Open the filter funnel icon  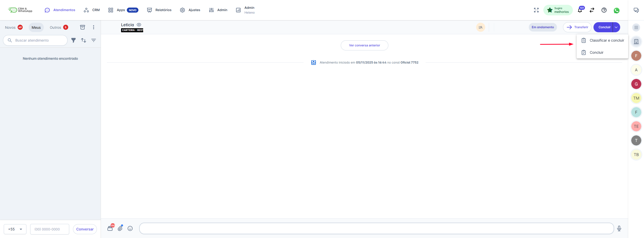point(73,40)
